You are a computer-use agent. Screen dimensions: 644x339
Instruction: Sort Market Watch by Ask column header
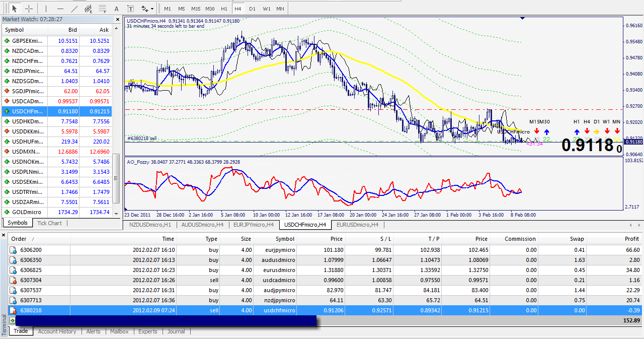point(97,30)
